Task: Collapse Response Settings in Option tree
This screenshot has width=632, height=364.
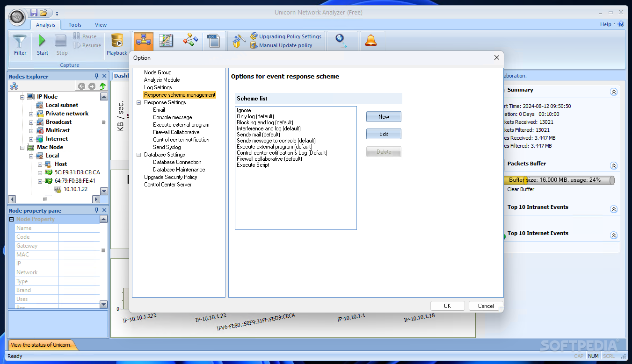Action: click(139, 102)
